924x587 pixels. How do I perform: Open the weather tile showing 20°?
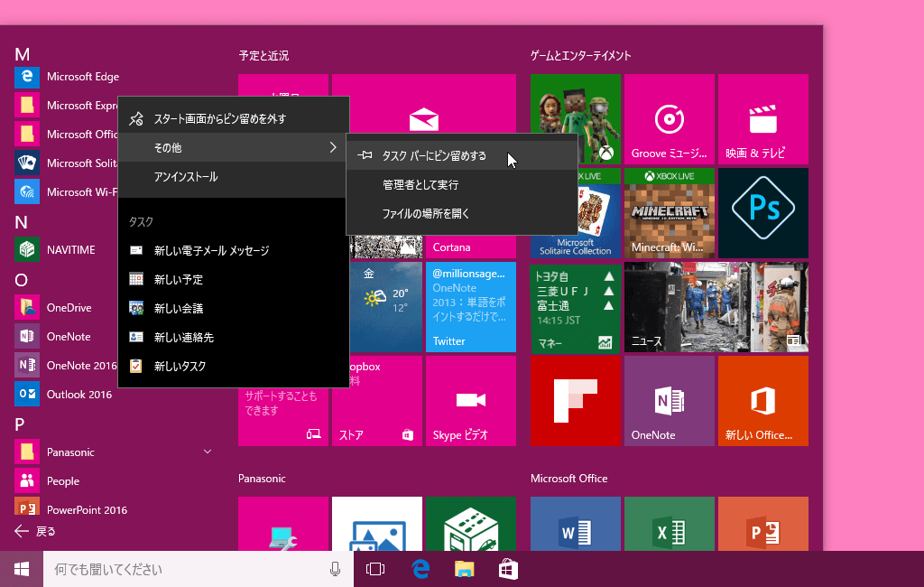point(386,307)
